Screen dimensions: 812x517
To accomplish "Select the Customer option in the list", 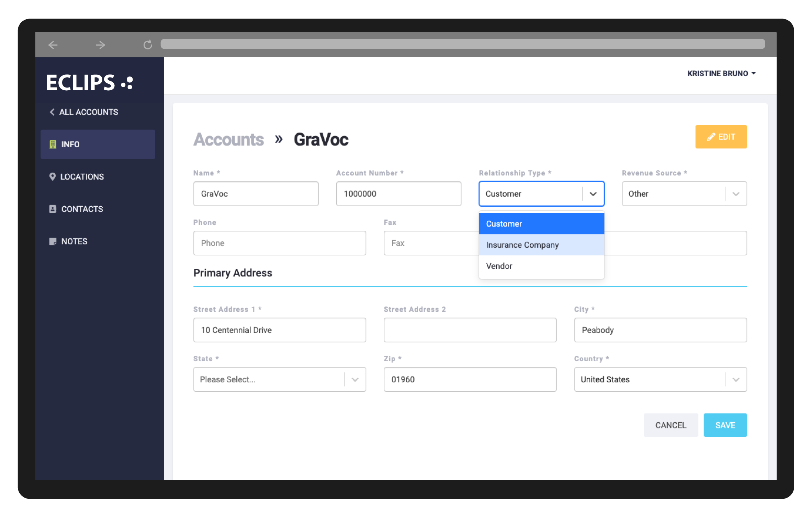I will point(541,223).
